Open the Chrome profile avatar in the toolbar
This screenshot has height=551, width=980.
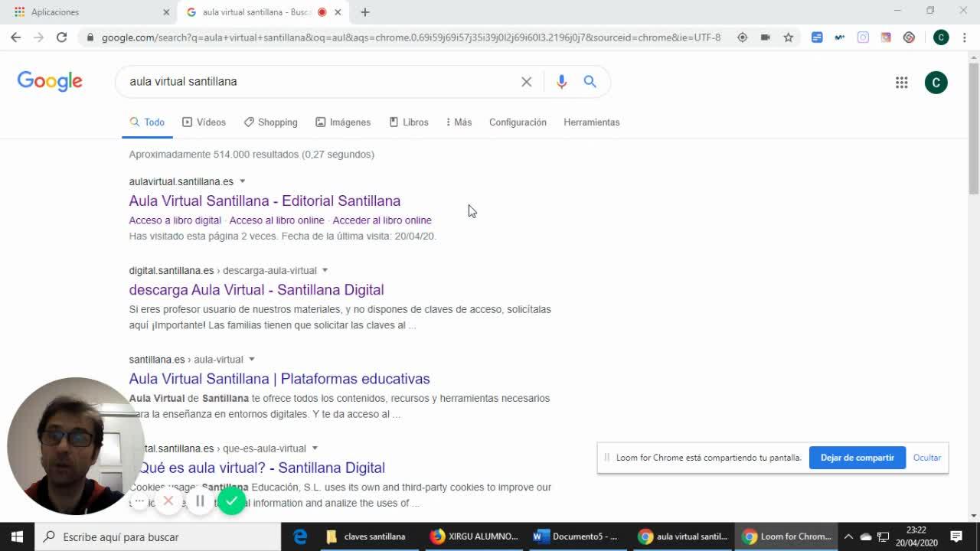click(941, 37)
